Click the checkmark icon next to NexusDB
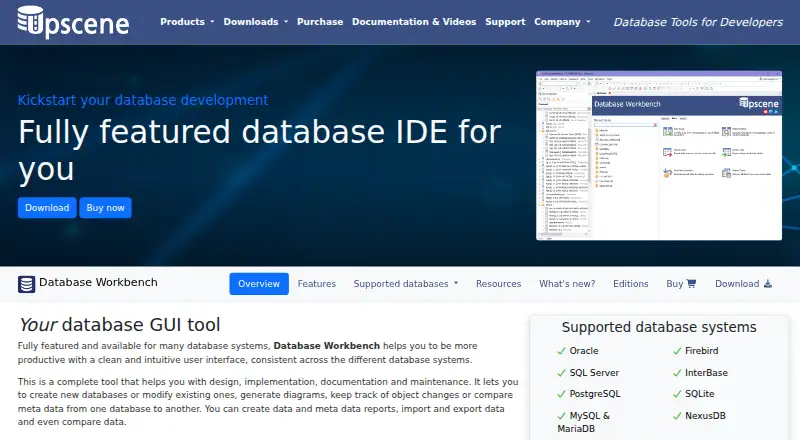800x440 pixels. tap(677, 416)
